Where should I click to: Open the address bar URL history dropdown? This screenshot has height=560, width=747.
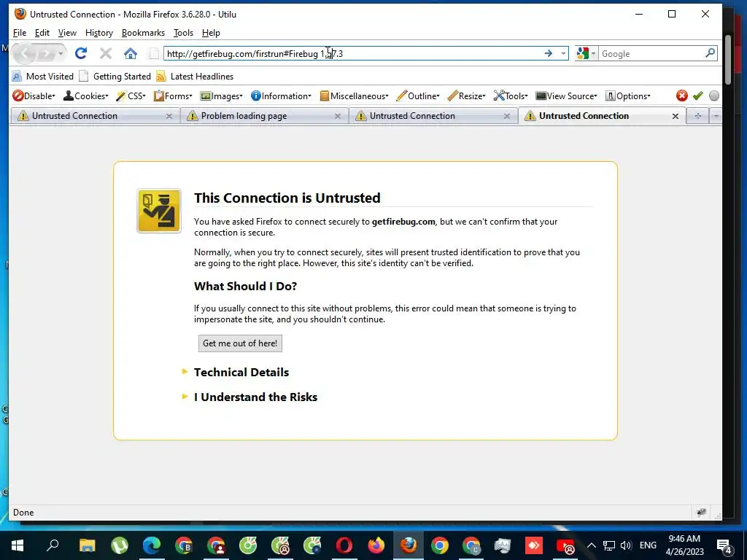pos(564,53)
